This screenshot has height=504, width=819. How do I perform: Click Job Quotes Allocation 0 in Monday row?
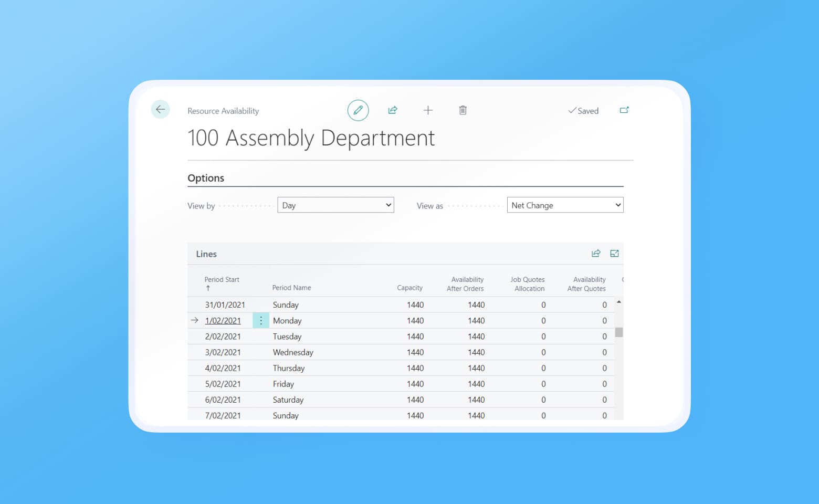543,321
